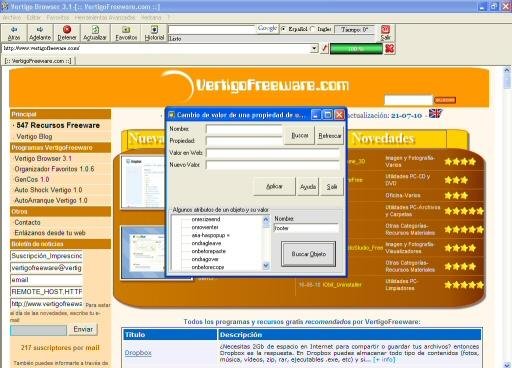Click into the URL address bar

pyautogui.click(x=156, y=49)
